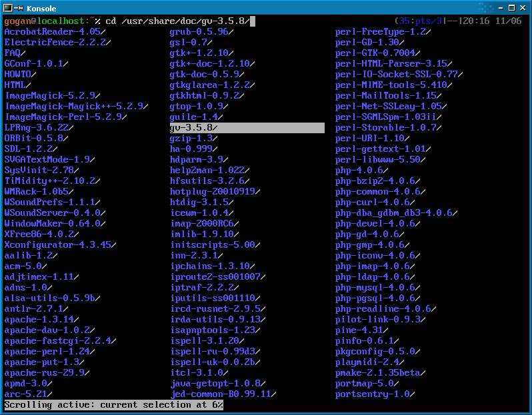532x415 pixels.
Task: Click the ElectricFence-2.2.2/ entry
Action: [57, 43]
